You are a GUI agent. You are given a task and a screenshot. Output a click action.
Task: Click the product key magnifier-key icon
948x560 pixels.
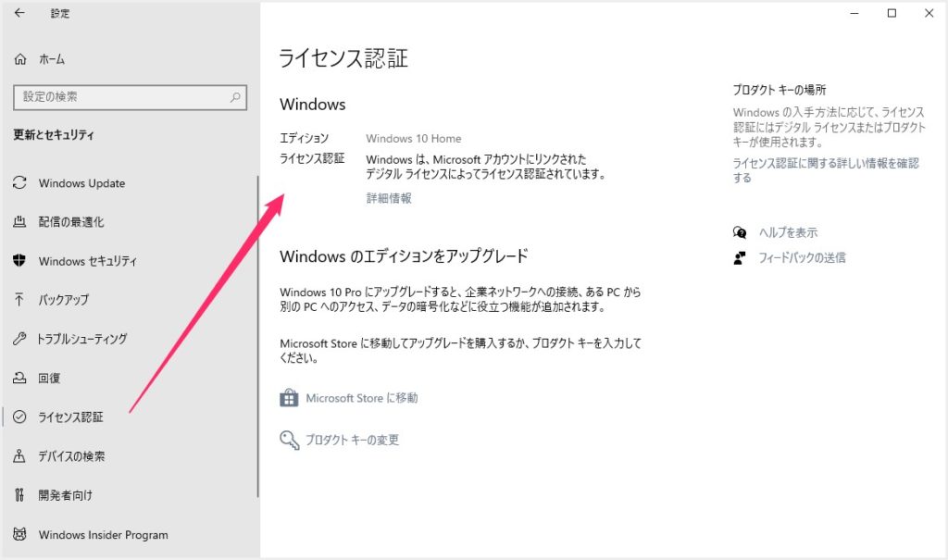click(x=290, y=440)
